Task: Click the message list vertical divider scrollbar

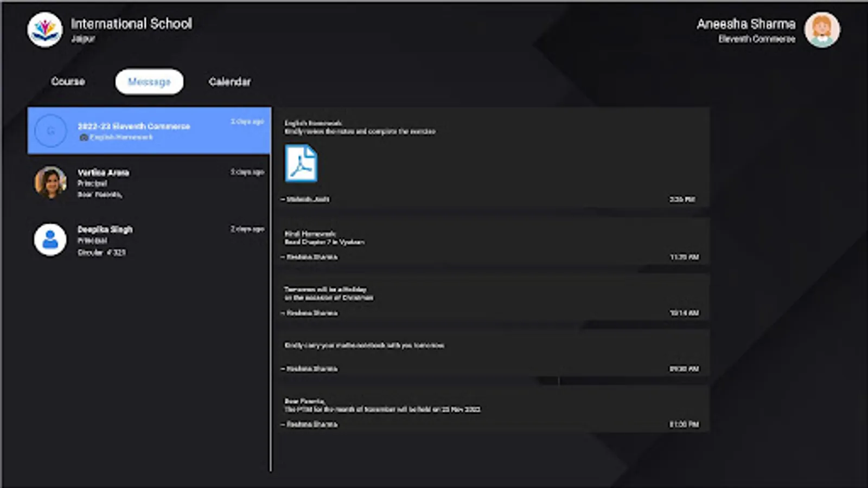Action: pos(271,289)
